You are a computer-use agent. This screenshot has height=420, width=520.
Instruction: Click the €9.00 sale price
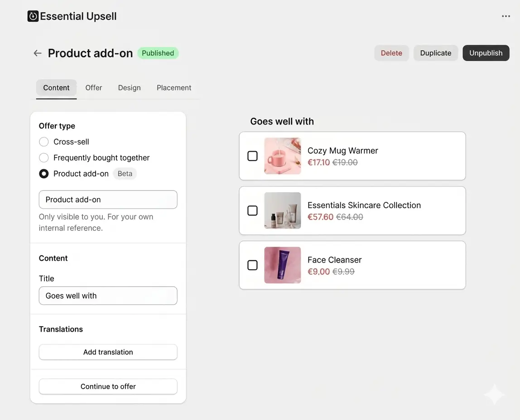(x=319, y=272)
